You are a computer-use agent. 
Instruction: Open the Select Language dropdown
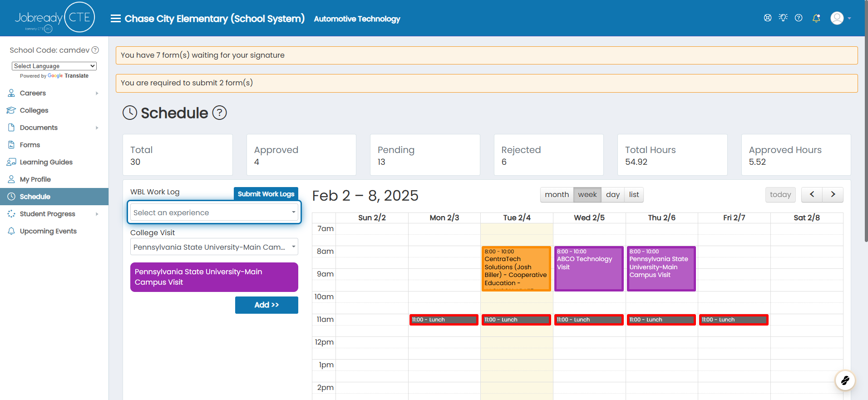click(x=54, y=66)
